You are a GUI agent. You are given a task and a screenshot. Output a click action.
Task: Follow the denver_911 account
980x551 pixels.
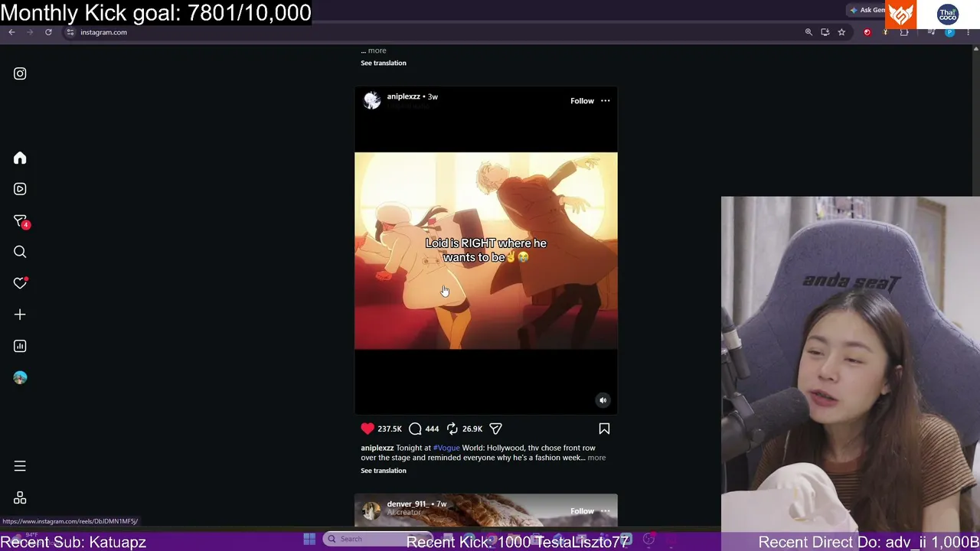582,511
